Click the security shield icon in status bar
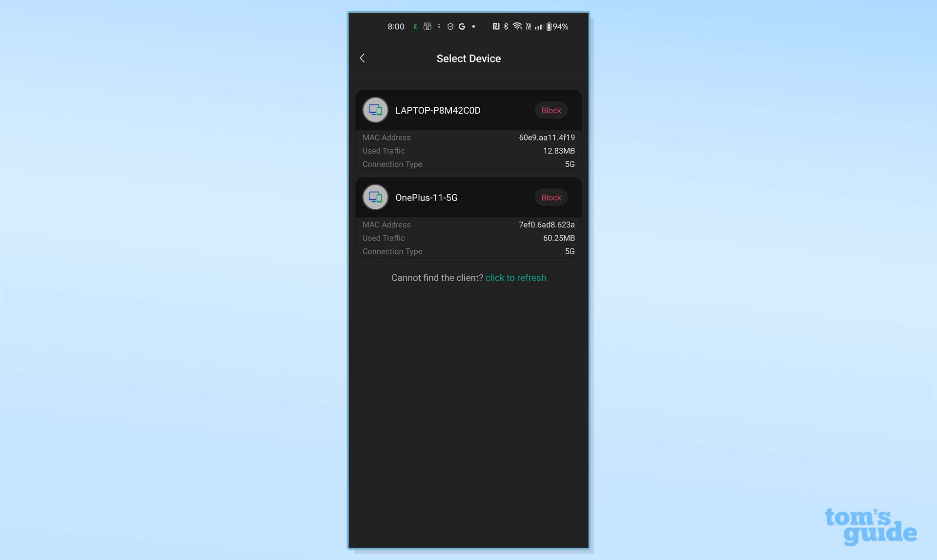 point(449,26)
